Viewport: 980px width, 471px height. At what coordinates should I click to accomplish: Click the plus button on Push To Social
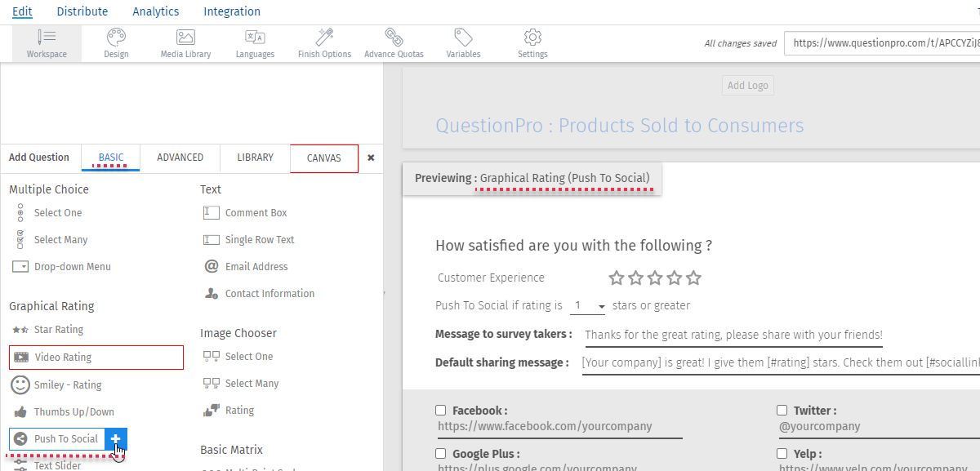pyautogui.click(x=115, y=438)
